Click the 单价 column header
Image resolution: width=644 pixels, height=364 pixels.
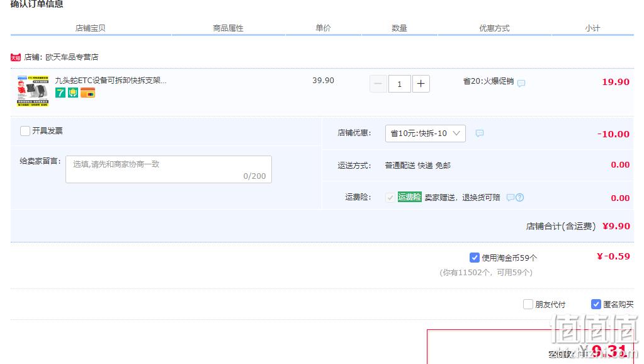(x=323, y=28)
